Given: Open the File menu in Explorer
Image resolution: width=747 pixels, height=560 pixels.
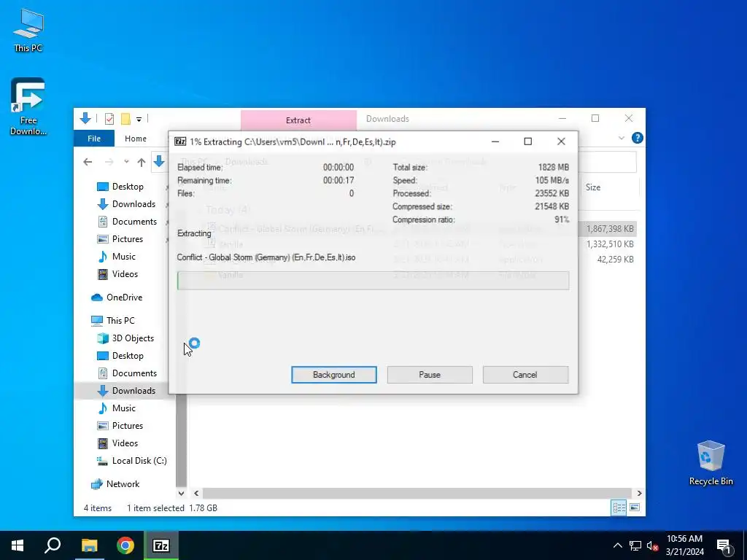Looking at the screenshot, I should (94, 139).
